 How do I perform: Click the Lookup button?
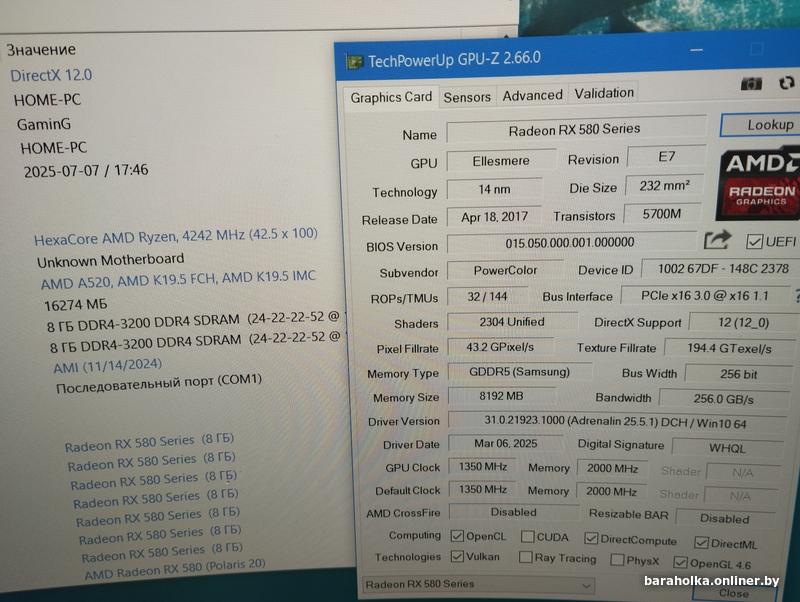(x=762, y=125)
